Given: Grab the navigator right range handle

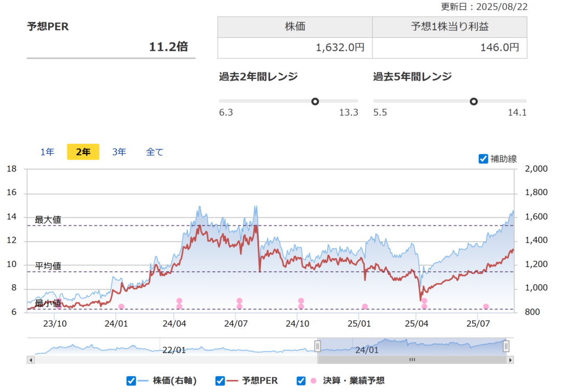Looking at the screenshot, I should (506, 346).
